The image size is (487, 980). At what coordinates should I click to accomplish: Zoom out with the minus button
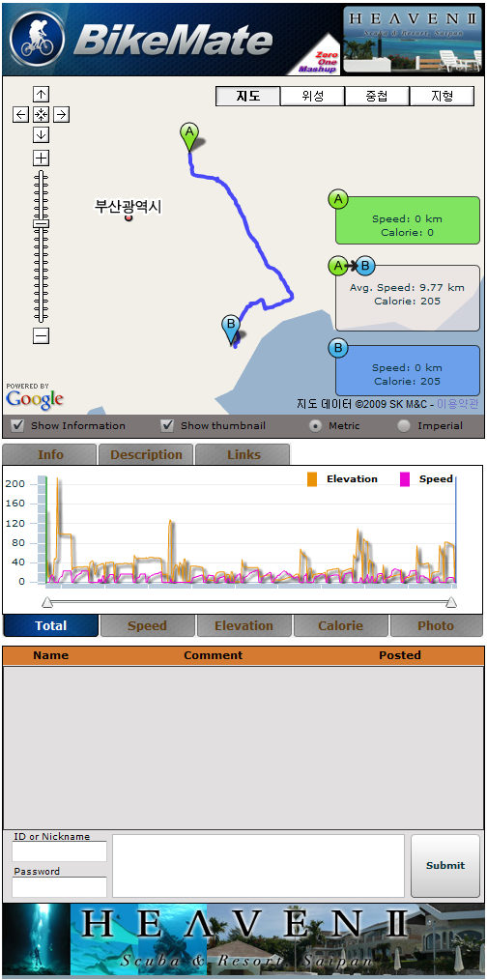42,336
